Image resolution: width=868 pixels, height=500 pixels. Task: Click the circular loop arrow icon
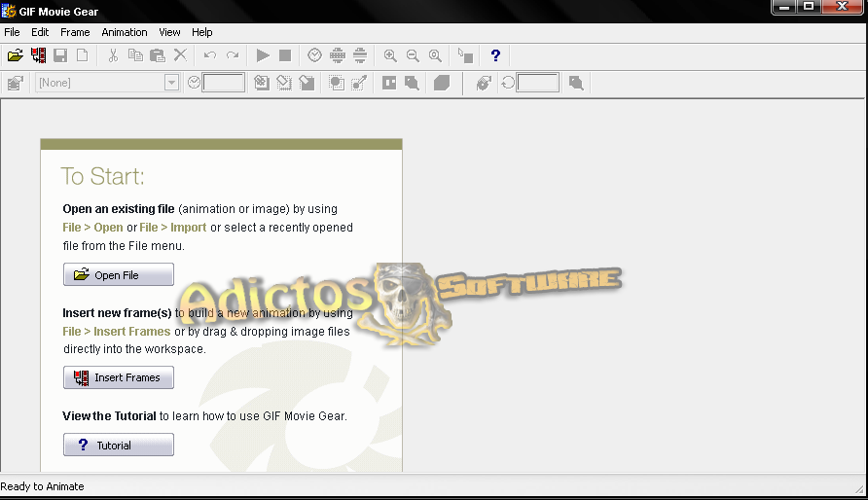508,83
